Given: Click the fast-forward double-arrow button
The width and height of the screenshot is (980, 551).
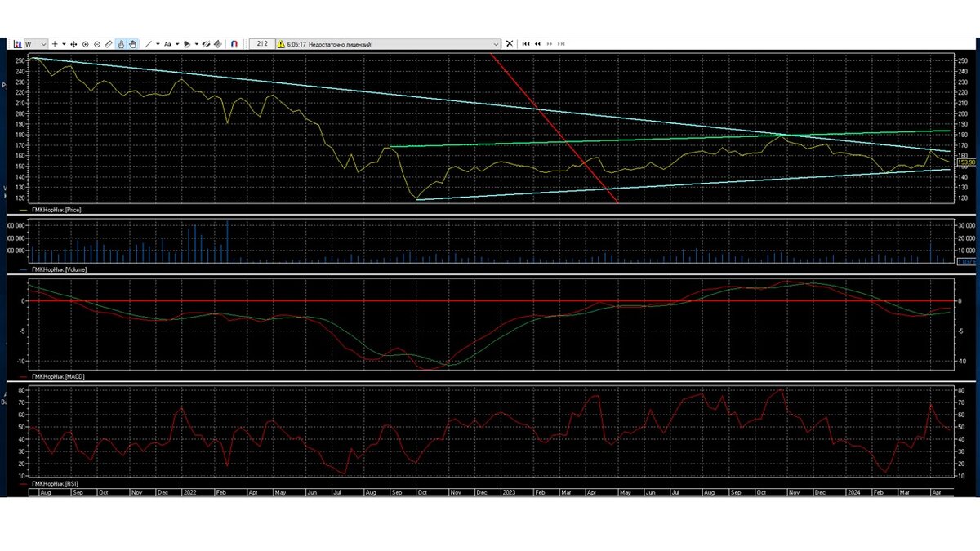Looking at the screenshot, I should [x=550, y=44].
